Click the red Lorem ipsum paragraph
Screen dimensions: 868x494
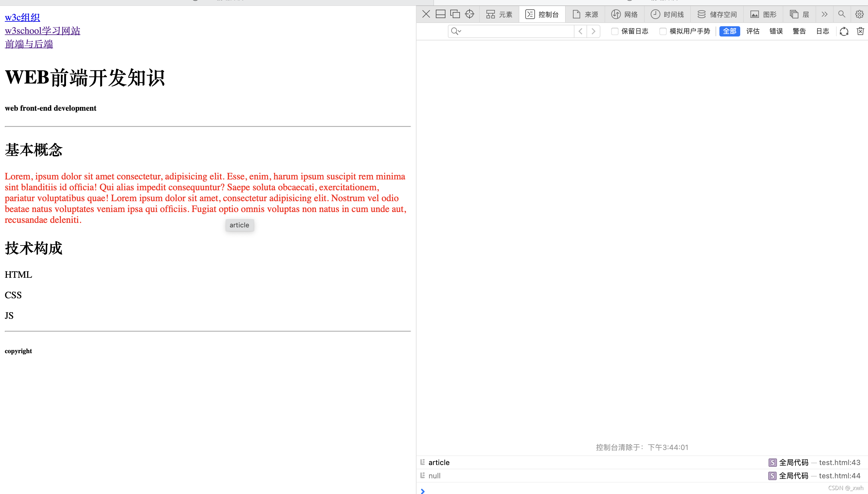click(206, 198)
